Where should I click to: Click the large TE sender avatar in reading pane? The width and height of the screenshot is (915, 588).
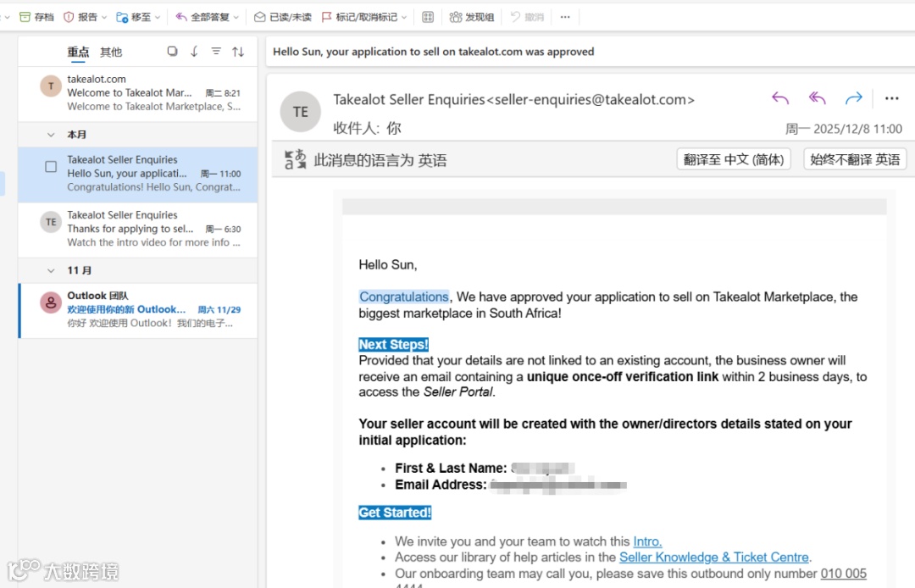[301, 112]
